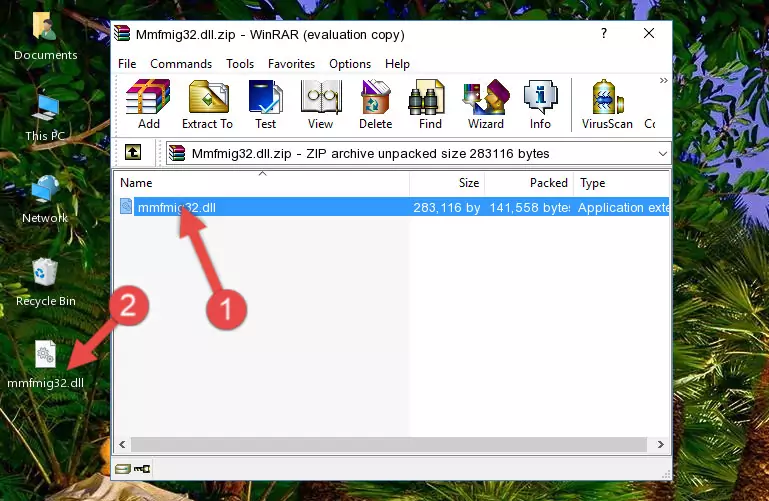This screenshot has height=501, width=769.
Task: Click the horizontal scrollbar right arrow
Action: [x=661, y=445]
